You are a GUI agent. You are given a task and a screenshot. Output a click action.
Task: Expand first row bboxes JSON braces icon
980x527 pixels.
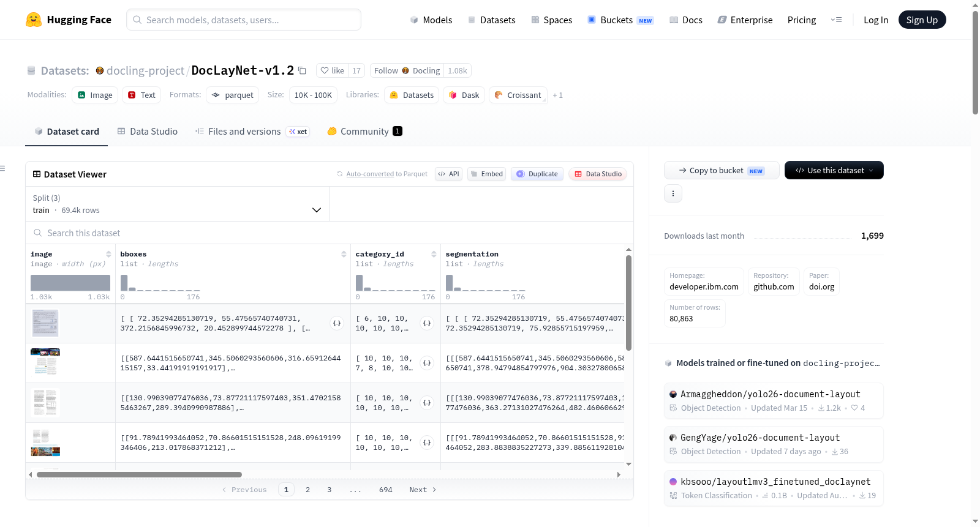coord(337,323)
